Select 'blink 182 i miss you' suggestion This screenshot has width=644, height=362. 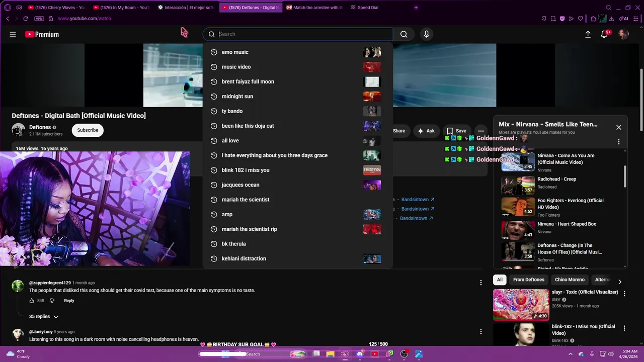[297, 170]
